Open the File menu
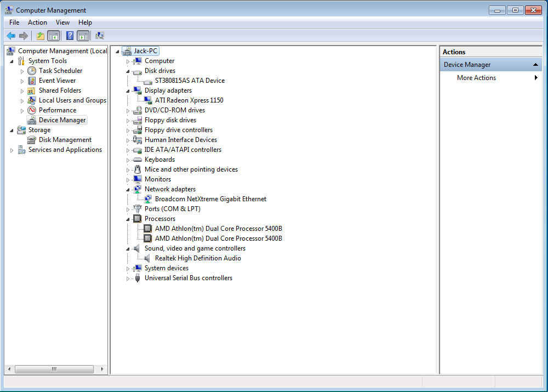 [x=14, y=22]
